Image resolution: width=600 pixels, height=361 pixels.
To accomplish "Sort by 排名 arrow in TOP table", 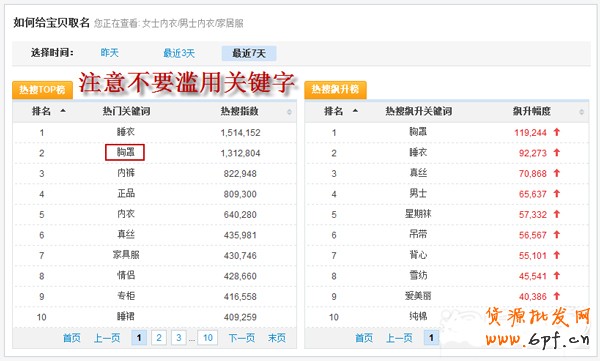I will 63,111.
